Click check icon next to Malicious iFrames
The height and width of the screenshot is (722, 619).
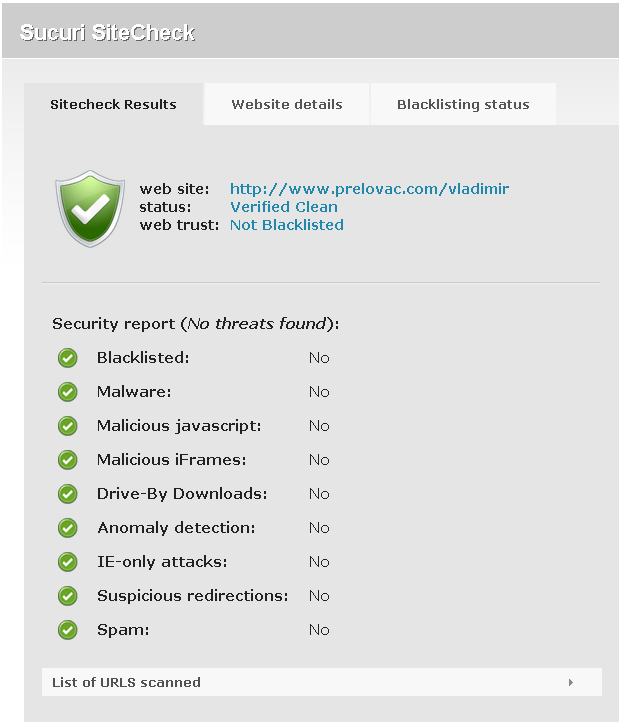tap(68, 460)
